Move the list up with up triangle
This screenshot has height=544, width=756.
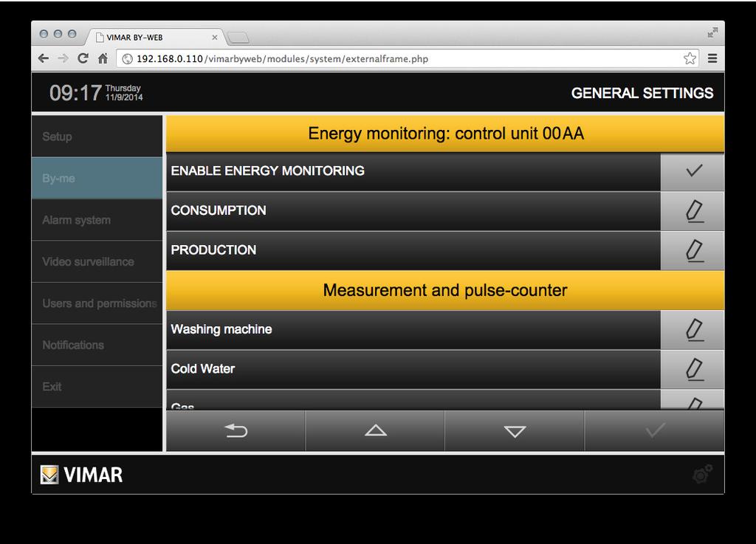[375, 431]
